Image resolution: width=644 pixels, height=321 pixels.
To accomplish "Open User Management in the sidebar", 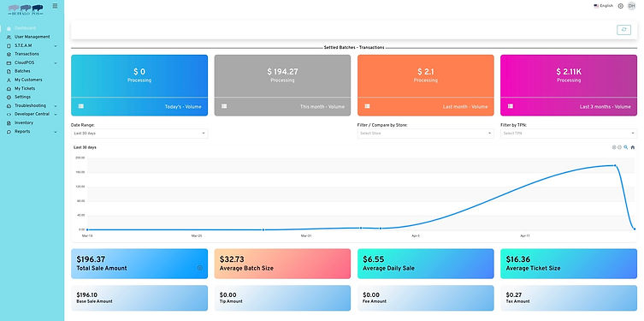I will coord(32,37).
